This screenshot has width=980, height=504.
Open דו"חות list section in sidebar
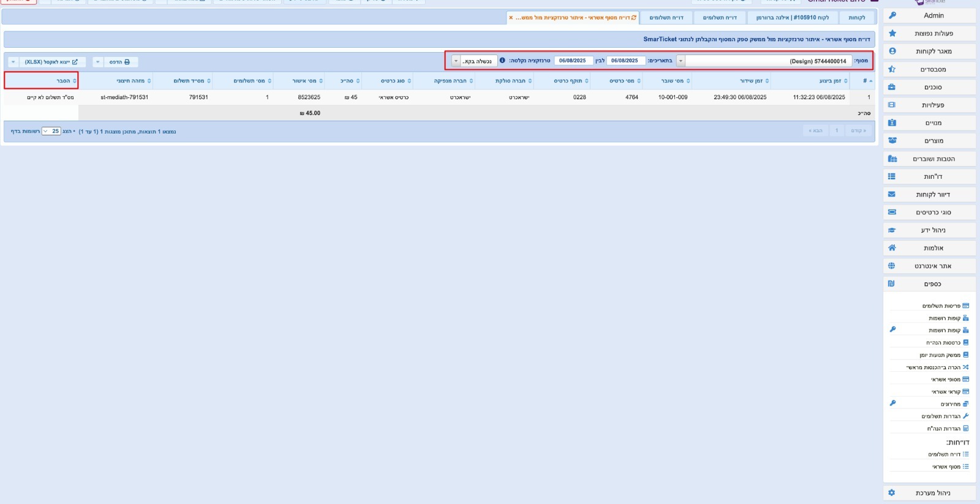point(929,176)
